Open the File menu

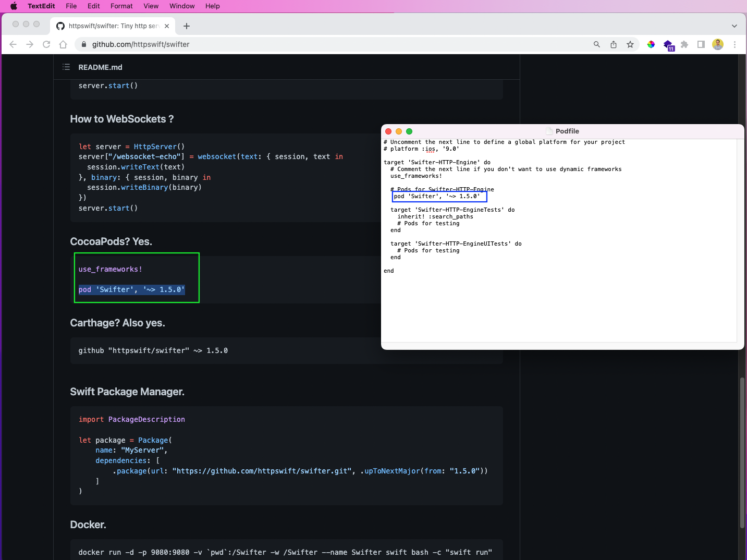point(71,6)
